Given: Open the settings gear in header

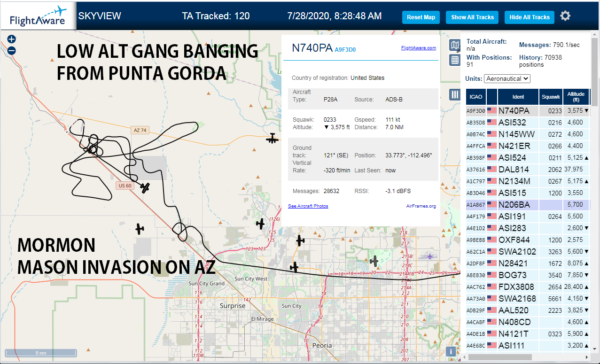Looking at the screenshot, I should click(565, 16).
